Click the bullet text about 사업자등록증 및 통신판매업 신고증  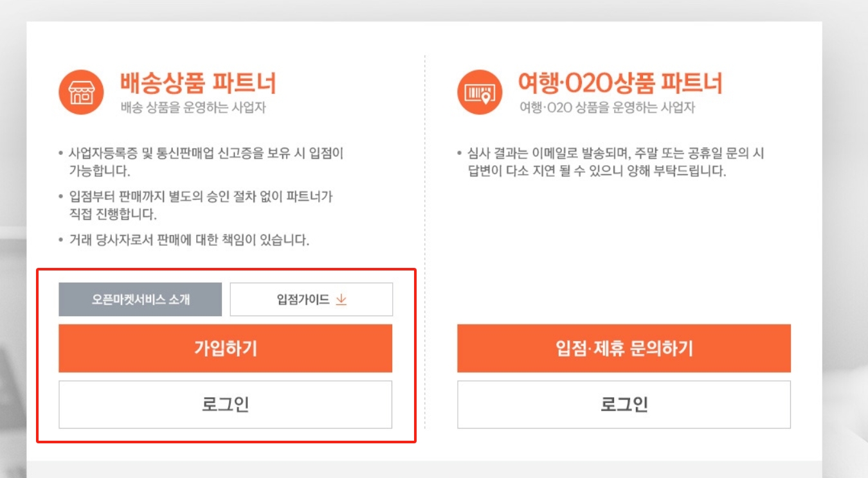(x=206, y=154)
